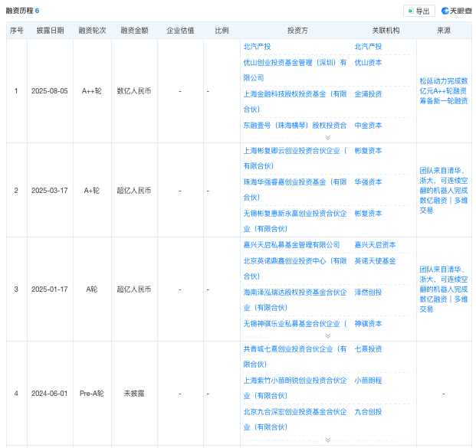Screen dimensions: 476x448
Task: Open 九合创投 related institution link
Action: 368,412
